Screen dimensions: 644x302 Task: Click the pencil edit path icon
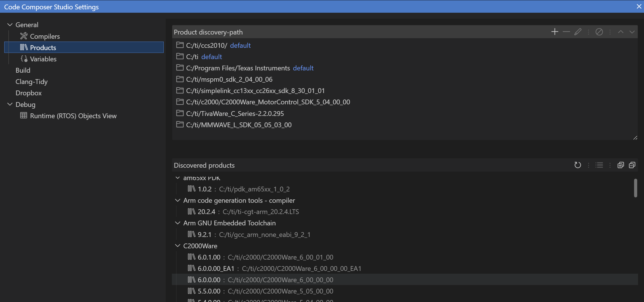(578, 32)
